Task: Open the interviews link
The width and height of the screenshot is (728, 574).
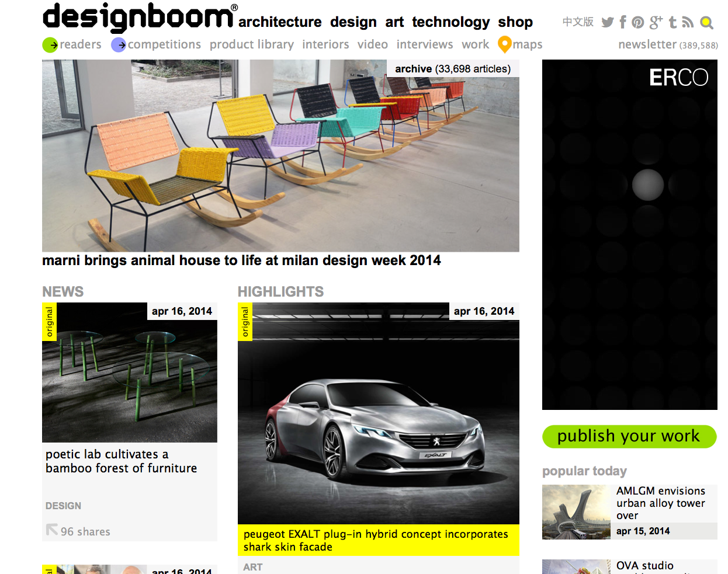Action: (x=425, y=44)
